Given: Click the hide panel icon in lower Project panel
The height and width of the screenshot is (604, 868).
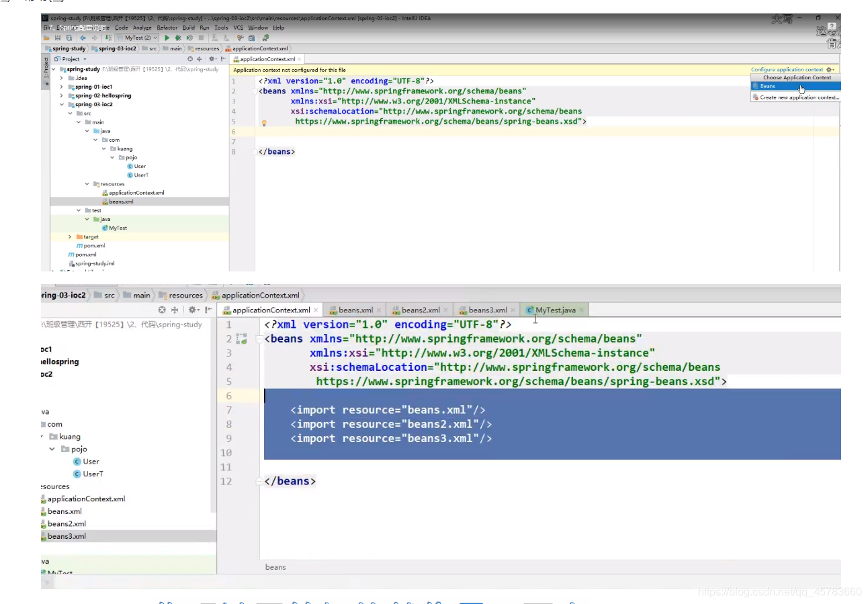Looking at the screenshot, I should (x=208, y=310).
